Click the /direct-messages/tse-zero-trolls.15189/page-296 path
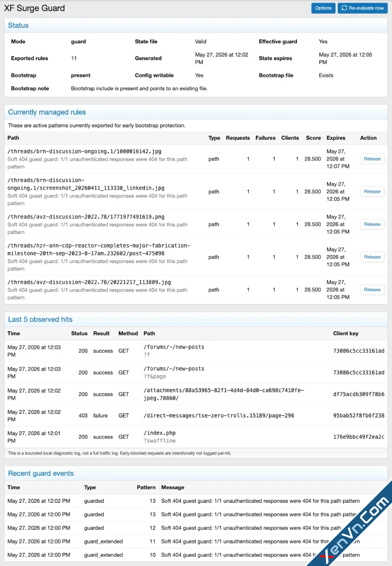 pos(219,416)
